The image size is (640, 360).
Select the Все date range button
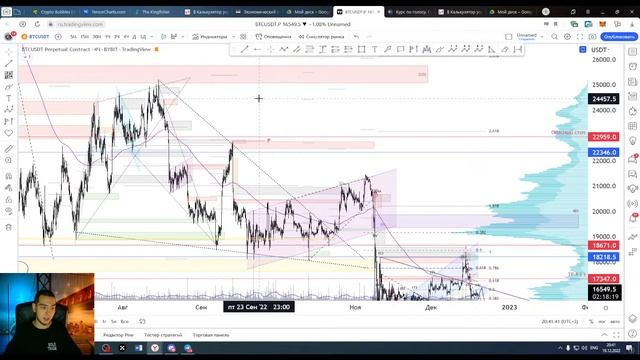point(124,322)
